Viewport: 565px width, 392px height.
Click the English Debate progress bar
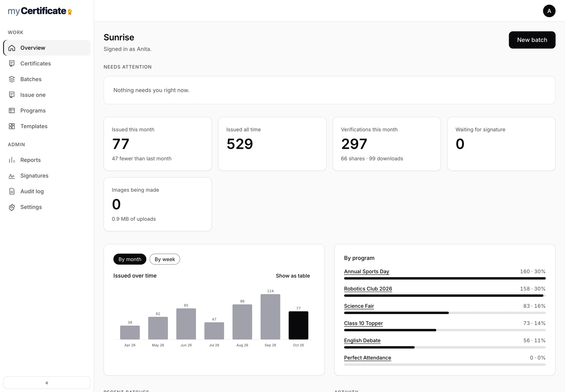coord(445,347)
